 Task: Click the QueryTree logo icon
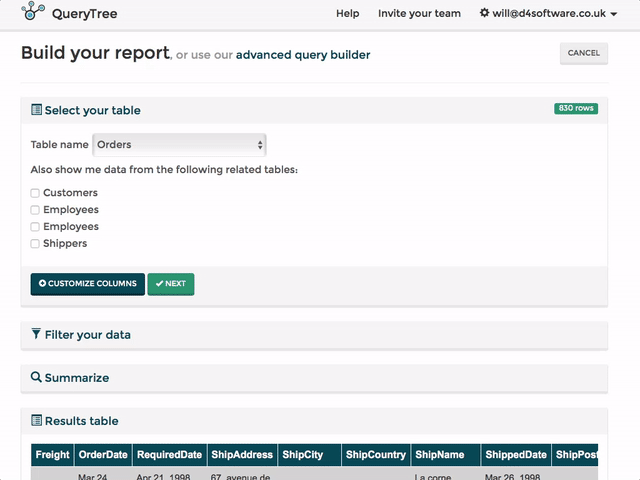33,11
